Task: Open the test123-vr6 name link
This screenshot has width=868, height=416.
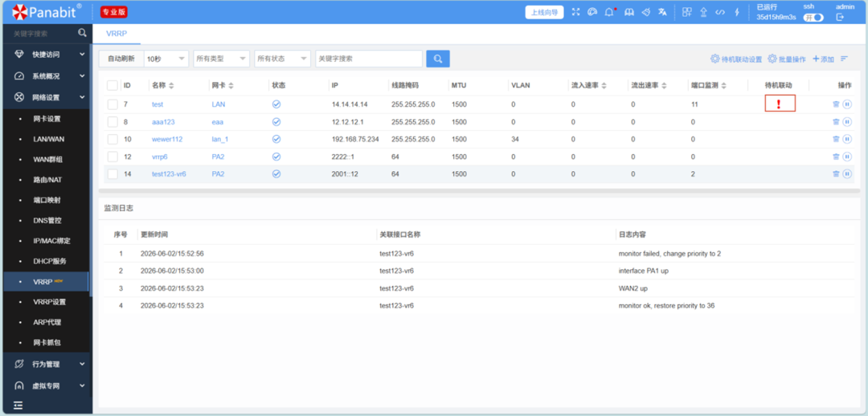Action: [x=169, y=173]
